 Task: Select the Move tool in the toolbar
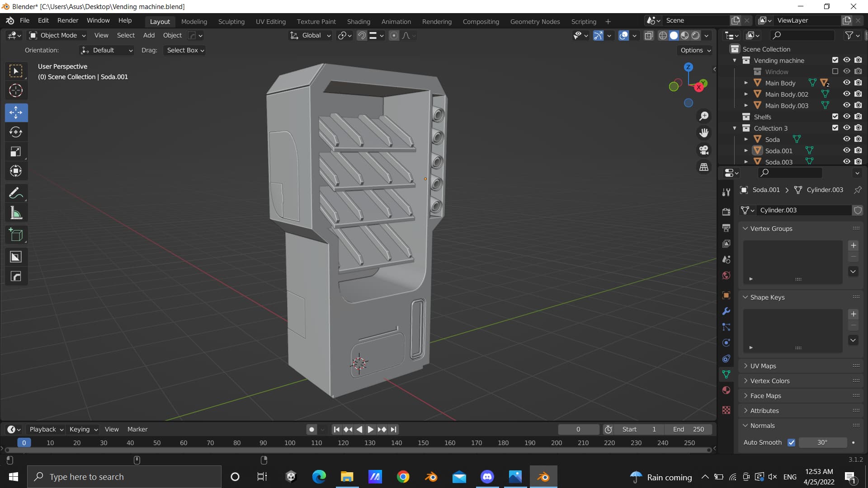16,113
